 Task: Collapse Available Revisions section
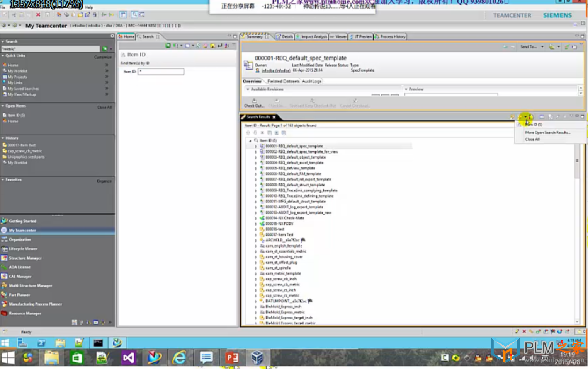coord(248,89)
